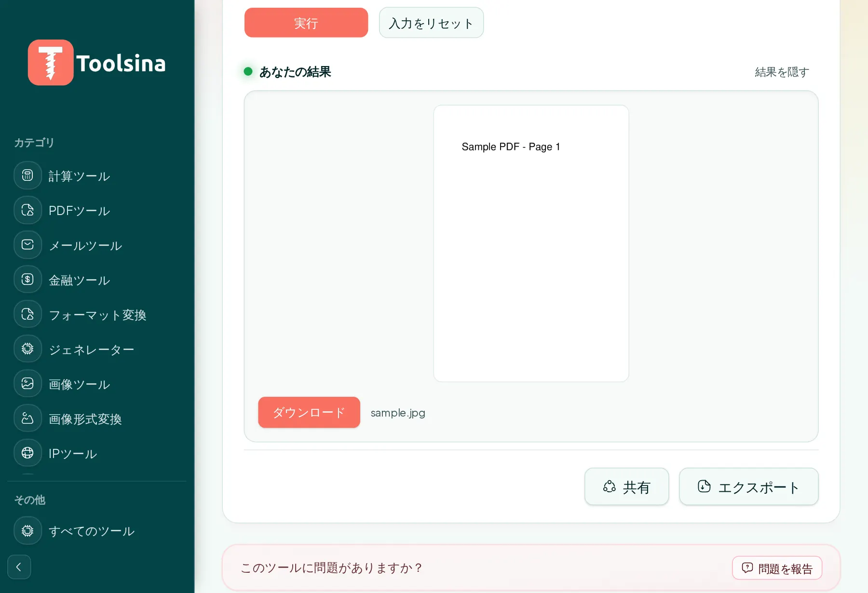Click the chip icon beside すべてのツール
The height and width of the screenshot is (593, 868).
click(x=27, y=531)
